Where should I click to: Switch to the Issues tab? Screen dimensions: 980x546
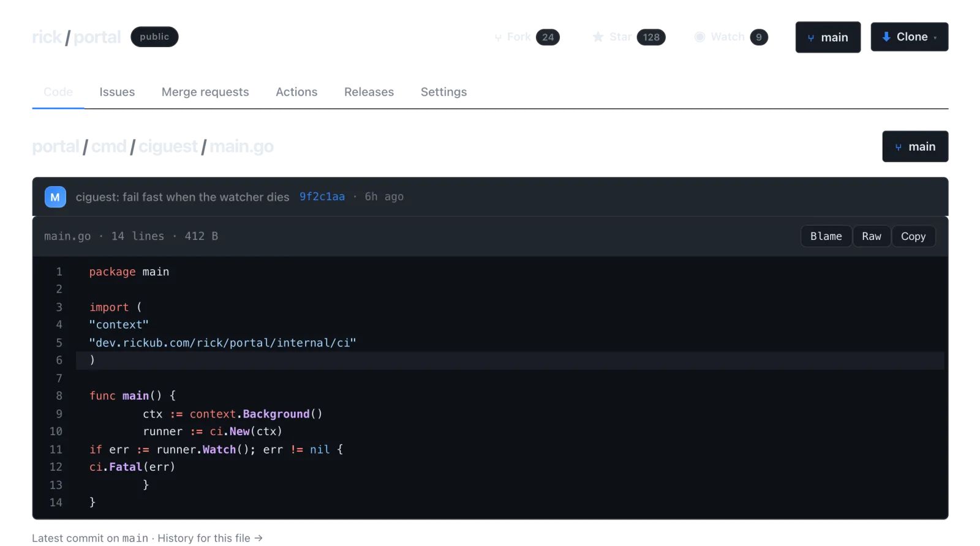117,92
